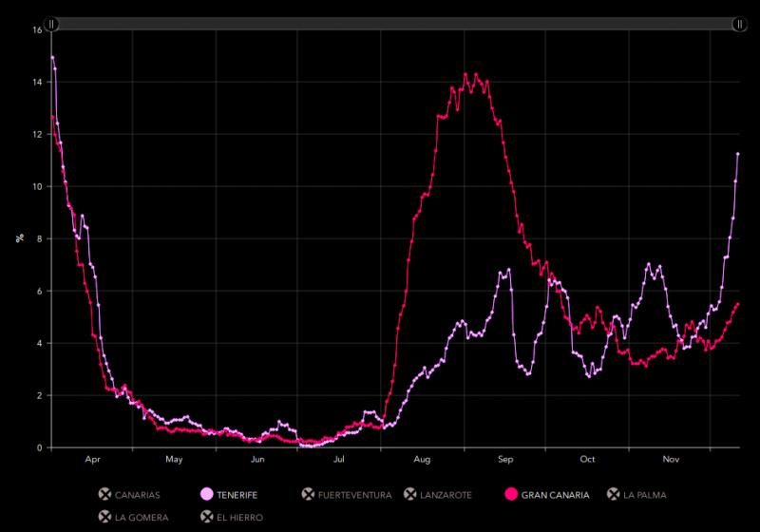Click the X icon beside FUERTEVENTURA
The image size is (760, 532).
pyautogui.click(x=308, y=494)
